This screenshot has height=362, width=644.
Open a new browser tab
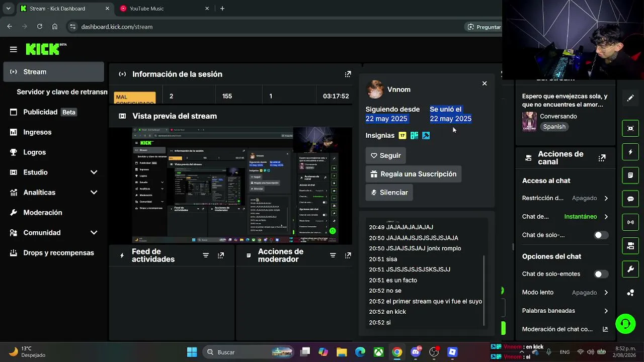(222, 9)
